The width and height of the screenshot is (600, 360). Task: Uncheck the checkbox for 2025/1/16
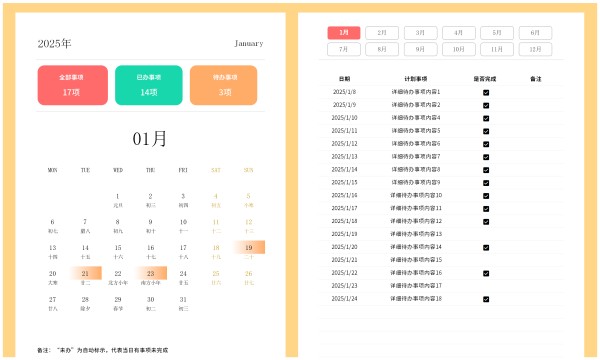click(x=486, y=196)
